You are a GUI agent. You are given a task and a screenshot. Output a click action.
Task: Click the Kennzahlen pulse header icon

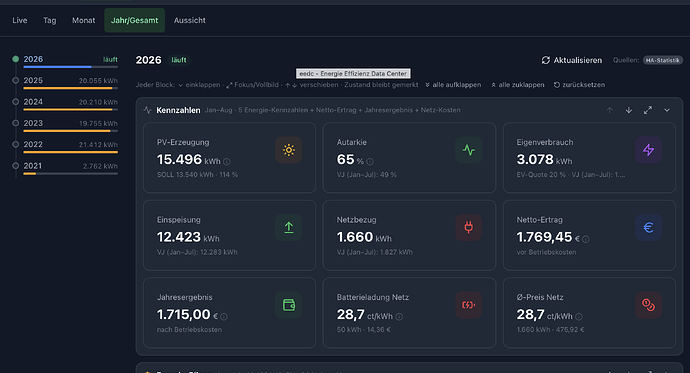click(147, 110)
